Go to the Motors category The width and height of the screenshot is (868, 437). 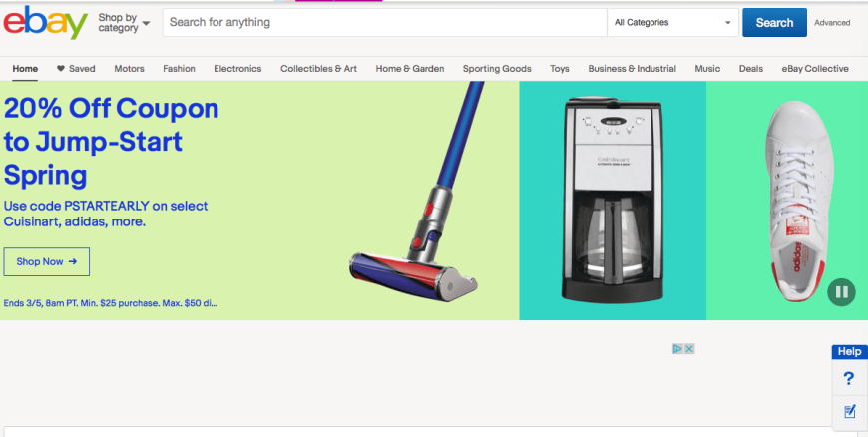129,69
